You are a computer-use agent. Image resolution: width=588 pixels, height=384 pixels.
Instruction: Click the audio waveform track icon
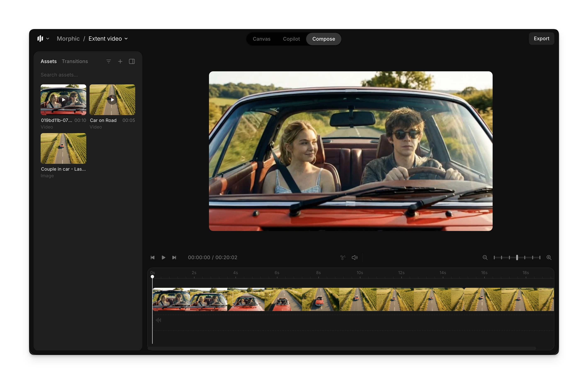click(x=158, y=320)
